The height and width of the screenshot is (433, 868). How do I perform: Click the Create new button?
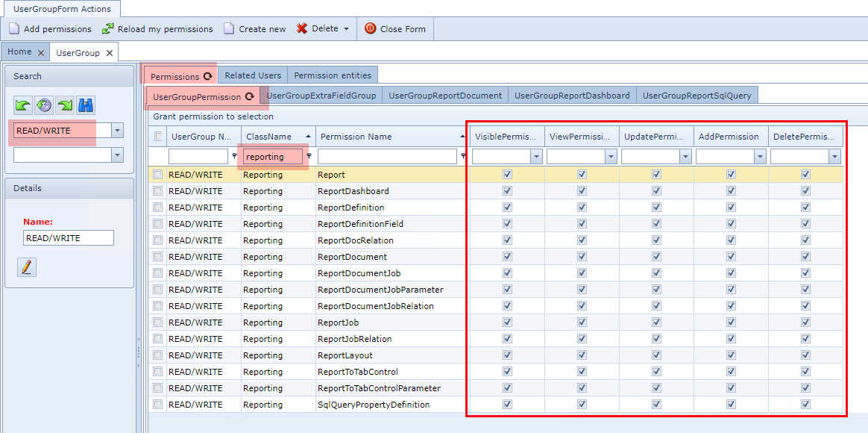click(255, 28)
